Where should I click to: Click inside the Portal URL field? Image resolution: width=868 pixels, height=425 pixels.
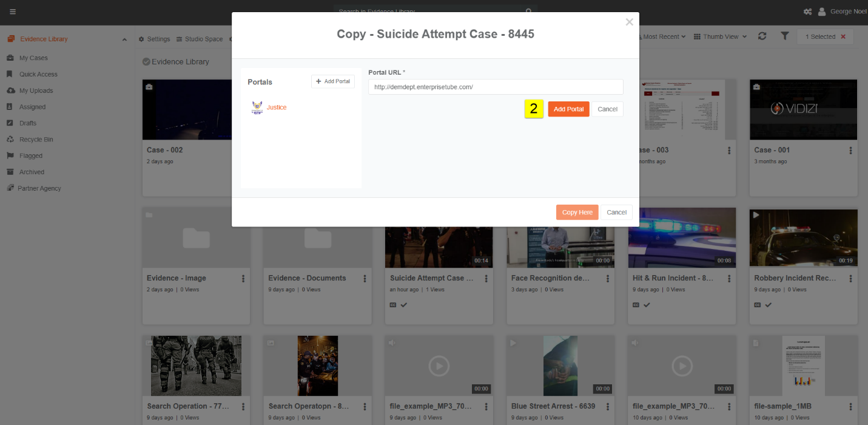(x=495, y=87)
